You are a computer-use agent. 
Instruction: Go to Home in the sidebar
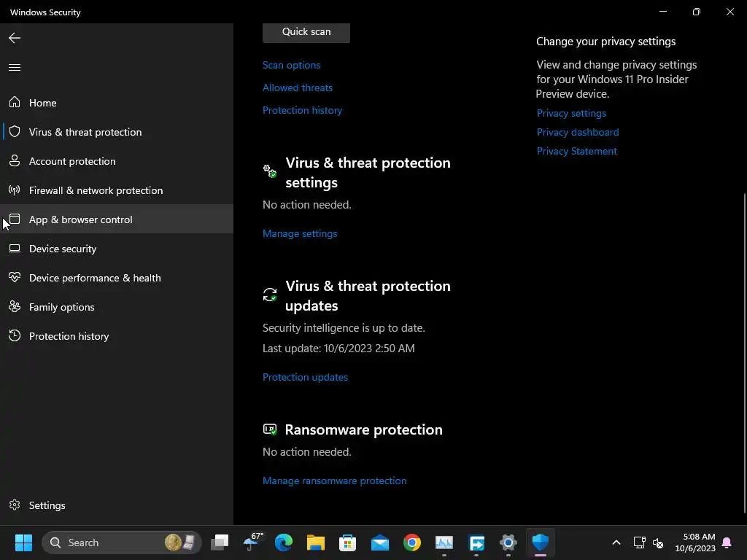(x=117, y=102)
